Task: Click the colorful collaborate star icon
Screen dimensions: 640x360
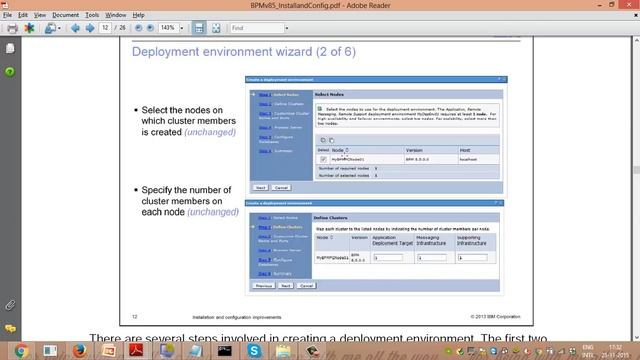Action: click(x=29, y=28)
